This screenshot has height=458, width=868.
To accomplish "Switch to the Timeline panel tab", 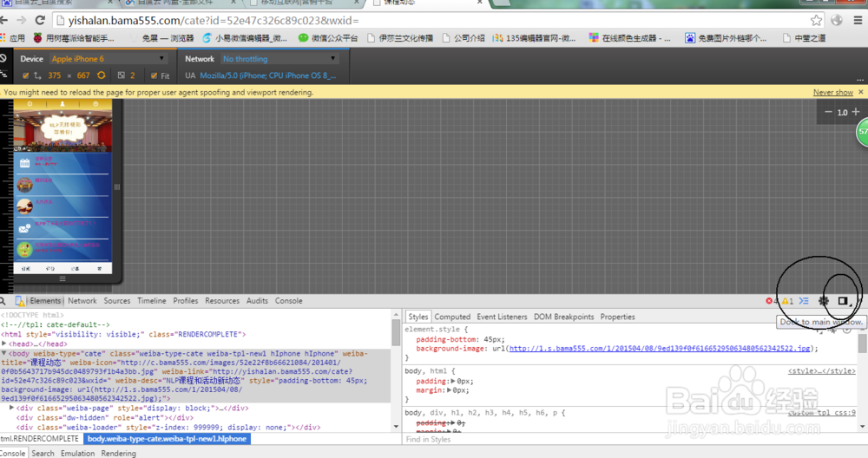I will pyautogui.click(x=152, y=301).
